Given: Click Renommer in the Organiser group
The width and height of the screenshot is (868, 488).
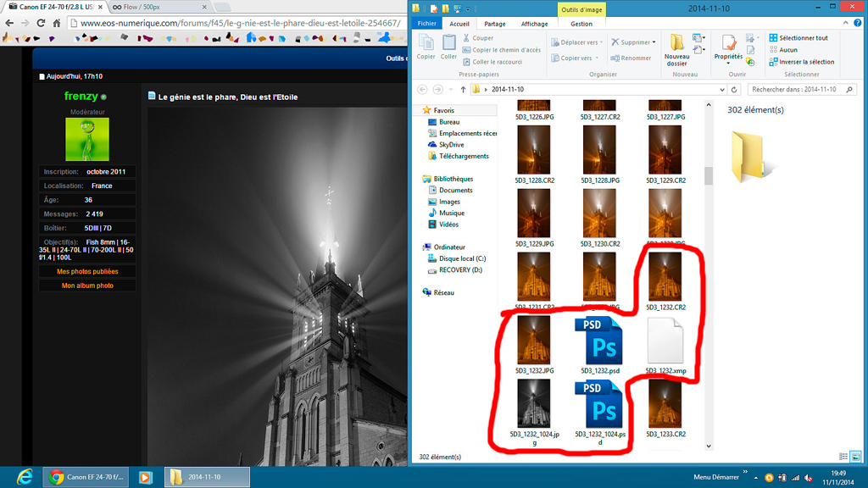Looking at the screenshot, I should click(631, 58).
